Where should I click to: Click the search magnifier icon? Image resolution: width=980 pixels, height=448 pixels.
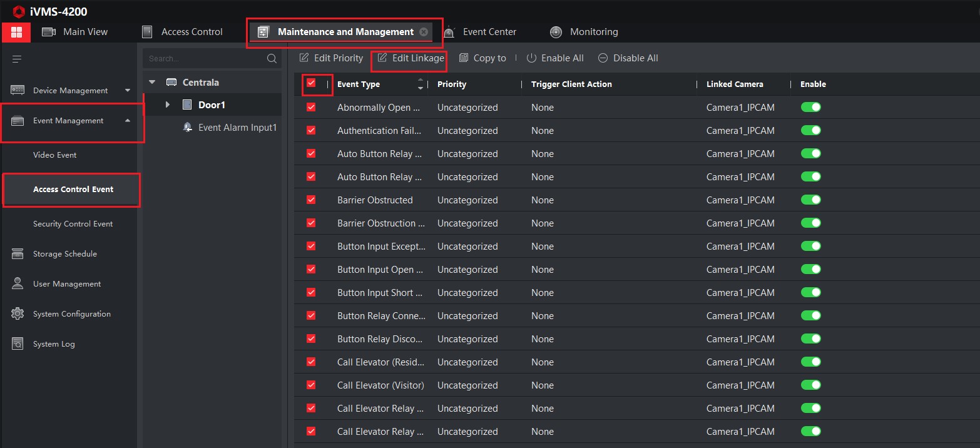[272, 58]
